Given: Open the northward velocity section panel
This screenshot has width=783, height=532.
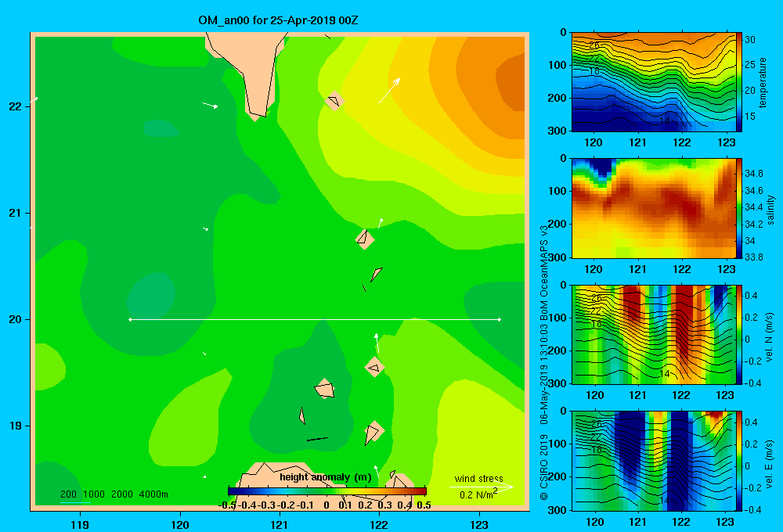Looking at the screenshot, I should [654, 334].
